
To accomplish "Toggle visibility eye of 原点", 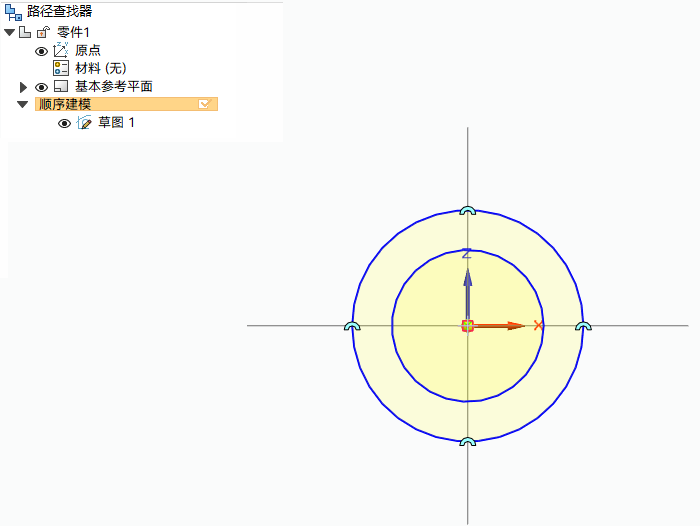I will (x=41, y=51).
